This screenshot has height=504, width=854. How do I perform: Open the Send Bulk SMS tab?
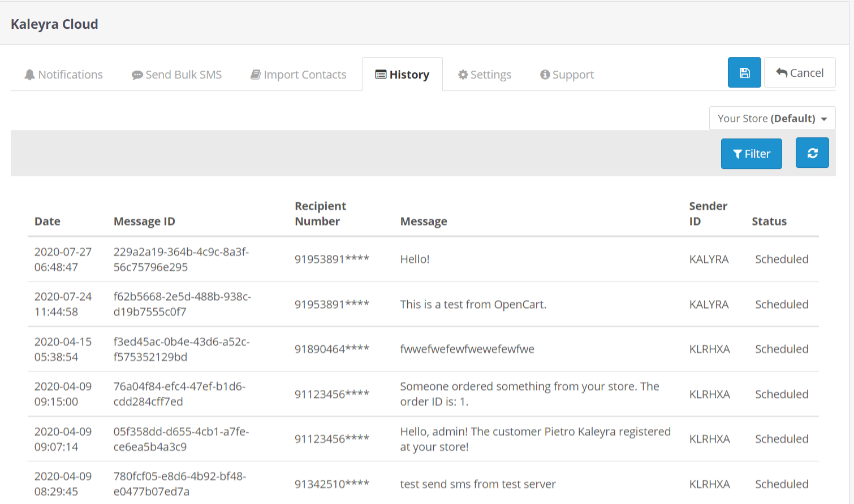[176, 75]
